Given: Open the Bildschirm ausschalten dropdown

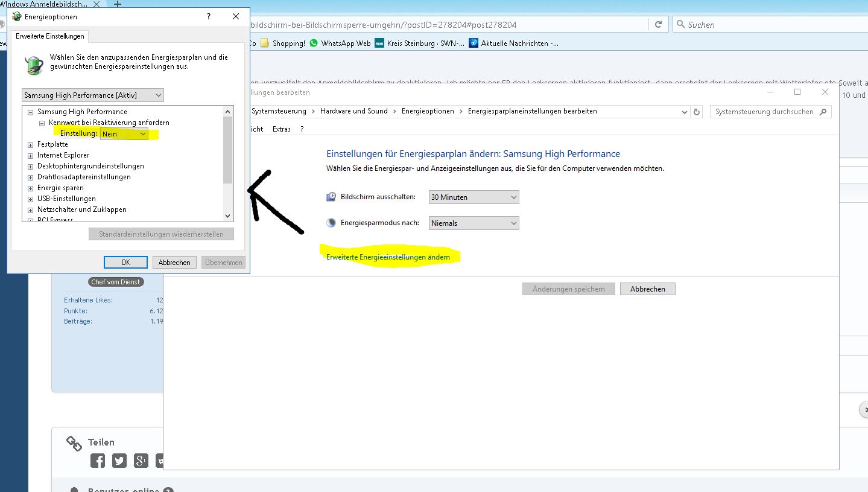Looking at the screenshot, I should [x=474, y=197].
